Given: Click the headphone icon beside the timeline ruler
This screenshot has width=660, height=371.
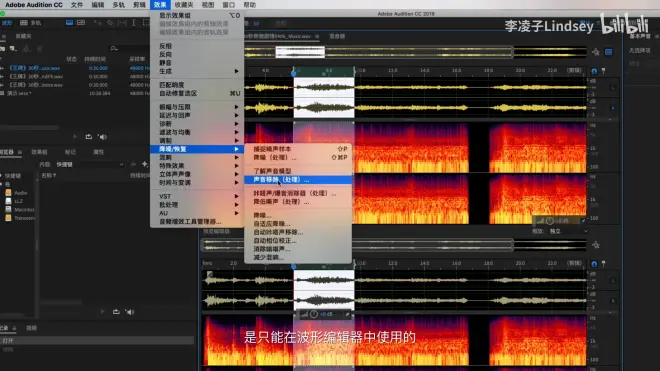Looking at the screenshot, I should (x=594, y=71).
